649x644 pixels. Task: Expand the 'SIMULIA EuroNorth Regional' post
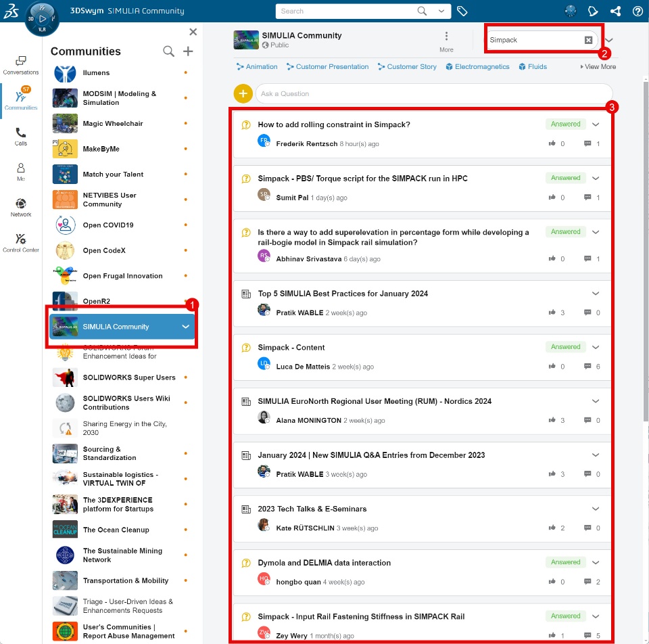[596, 401]
